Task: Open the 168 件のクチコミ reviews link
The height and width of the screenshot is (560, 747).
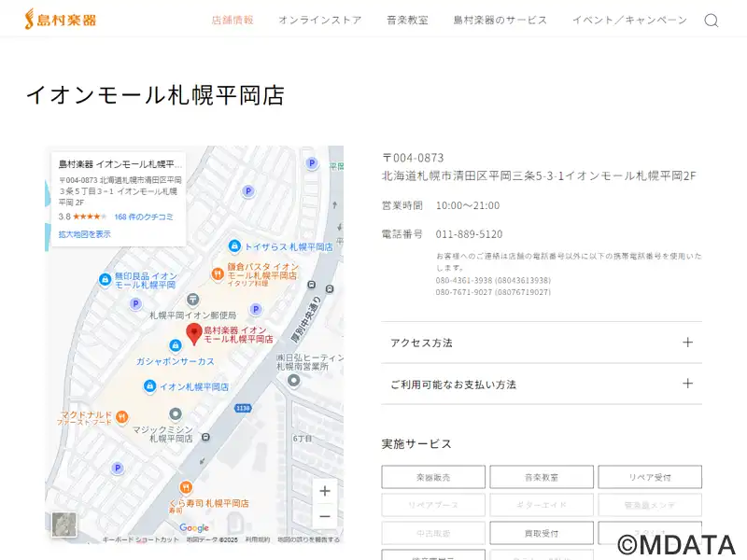Action: click(x=144, y=217)
